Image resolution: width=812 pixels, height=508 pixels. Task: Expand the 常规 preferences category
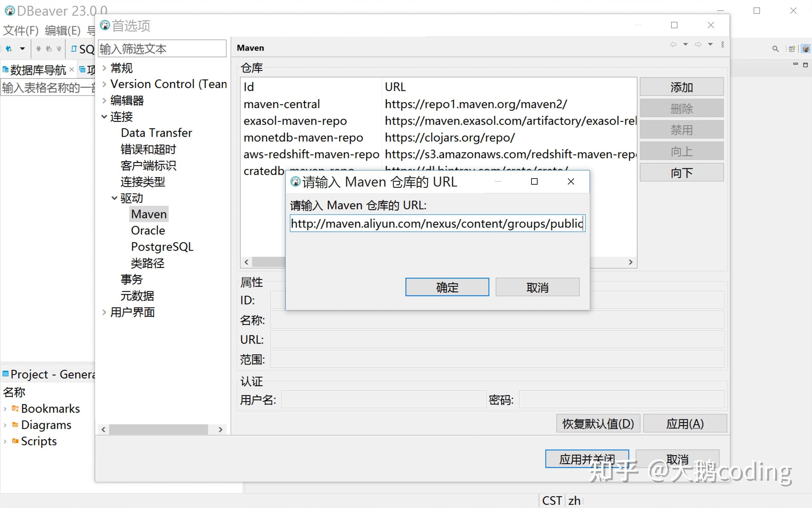coord(104,68)
